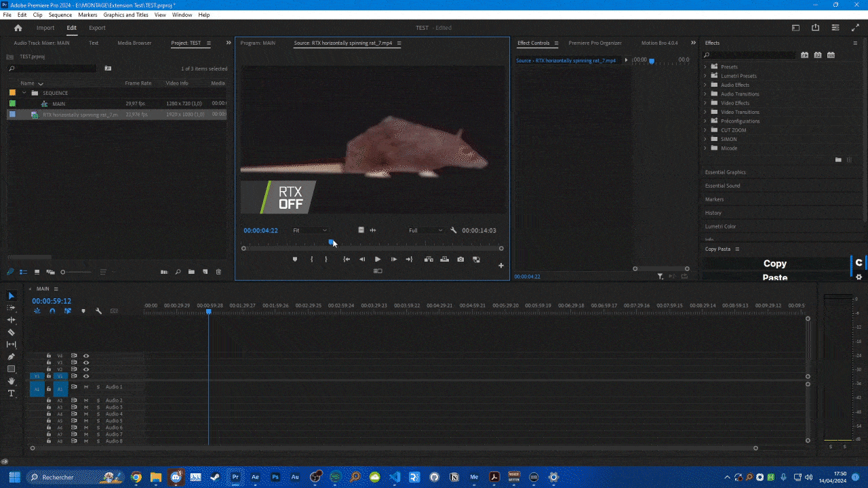Click the Source monitor playhead marker
Viewport: 868px width, 488px height.
tap(331, 241)
